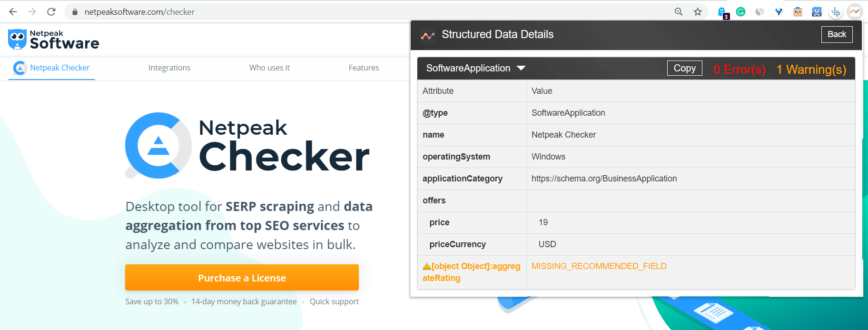The width and height of the screenshot is (868, 330).
Task: Click the price attribute cell
Action: coord(472,222)
